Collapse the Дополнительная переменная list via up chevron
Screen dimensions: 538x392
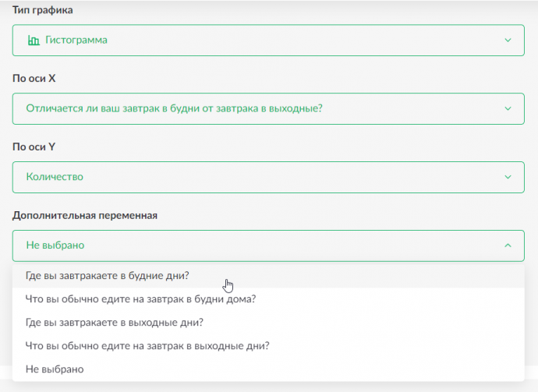coord(508,245)
